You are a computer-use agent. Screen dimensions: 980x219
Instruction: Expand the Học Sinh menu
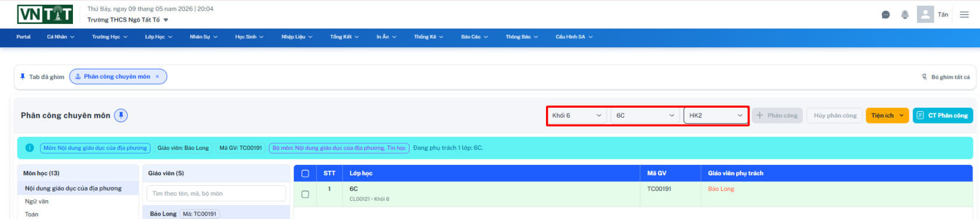coord(249,37)
